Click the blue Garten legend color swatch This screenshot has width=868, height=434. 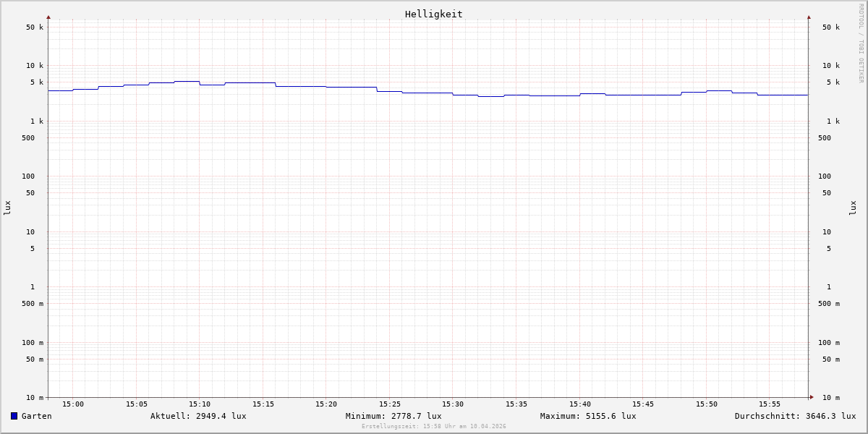(14, 416)
